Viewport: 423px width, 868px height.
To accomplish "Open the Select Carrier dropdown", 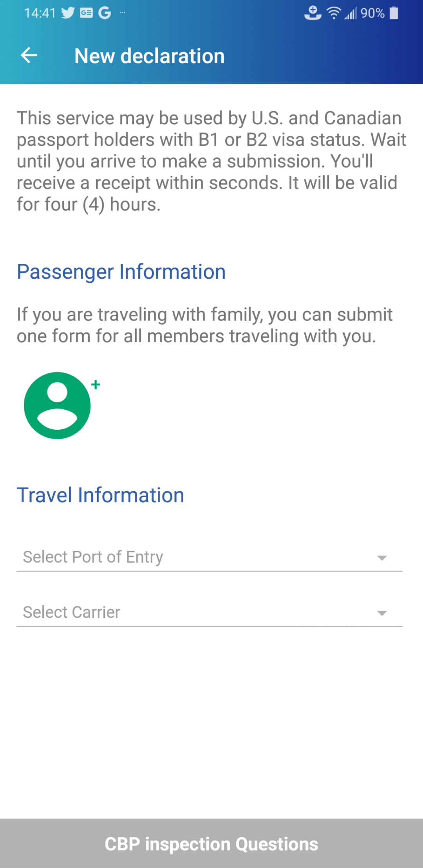I will pyautogui.click(x=157, y=612).
